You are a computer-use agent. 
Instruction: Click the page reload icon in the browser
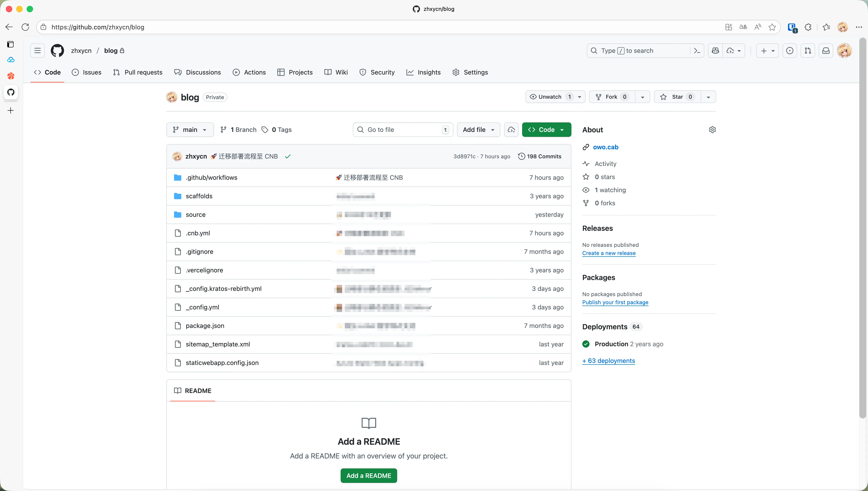point(25,27)
